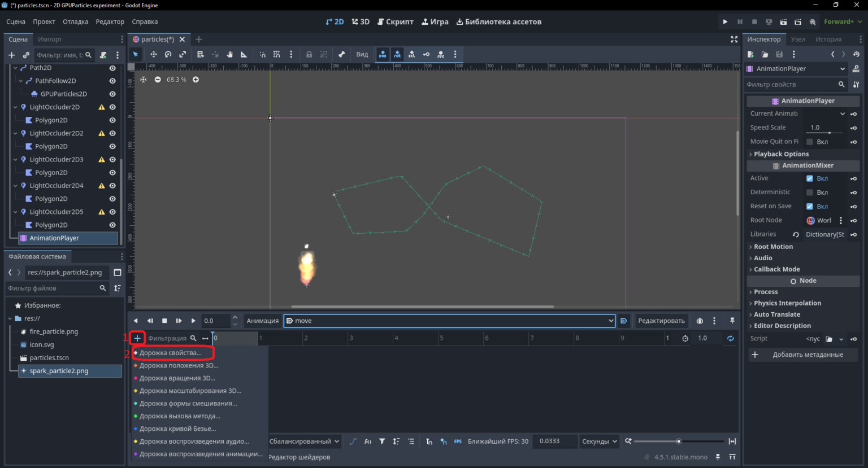Open the animation name dropdown showing move
The width and height of the screenshot is (868, 468).
click(450, 321)
